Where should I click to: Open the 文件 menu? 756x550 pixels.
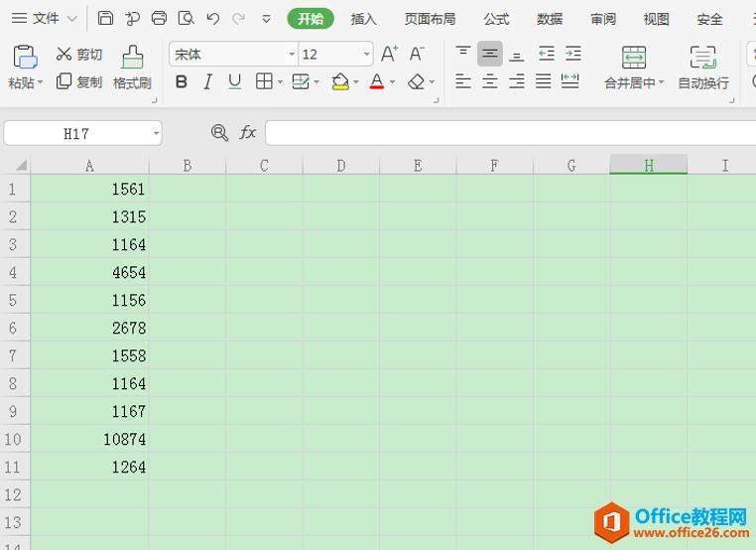coord(47,19)
